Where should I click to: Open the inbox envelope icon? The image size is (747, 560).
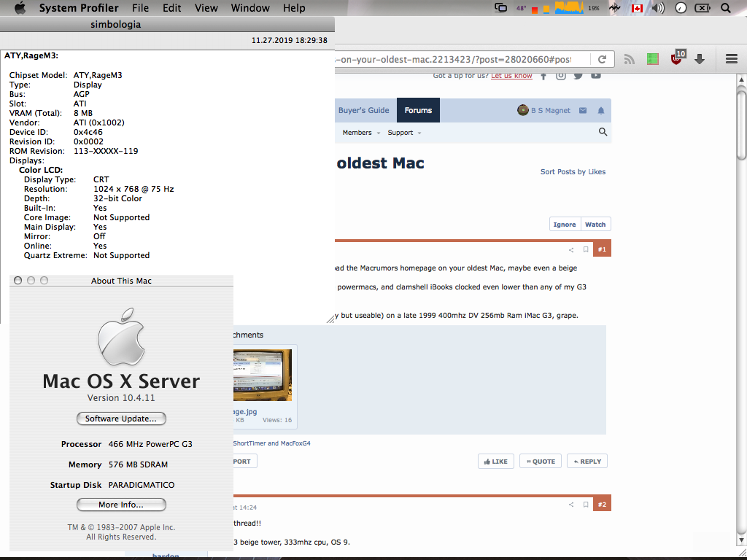583,111
